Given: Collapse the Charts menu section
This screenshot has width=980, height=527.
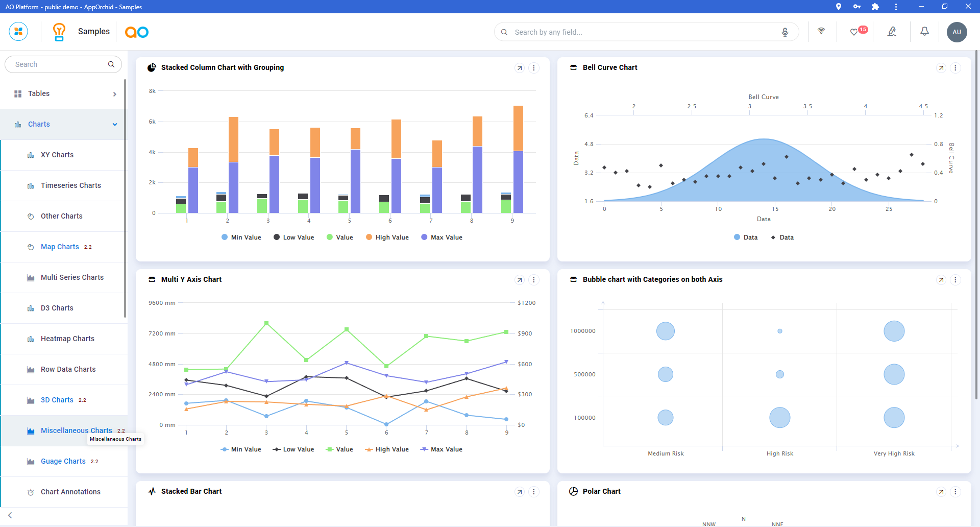Looking at the screenshot, I should tap(114, 125).
